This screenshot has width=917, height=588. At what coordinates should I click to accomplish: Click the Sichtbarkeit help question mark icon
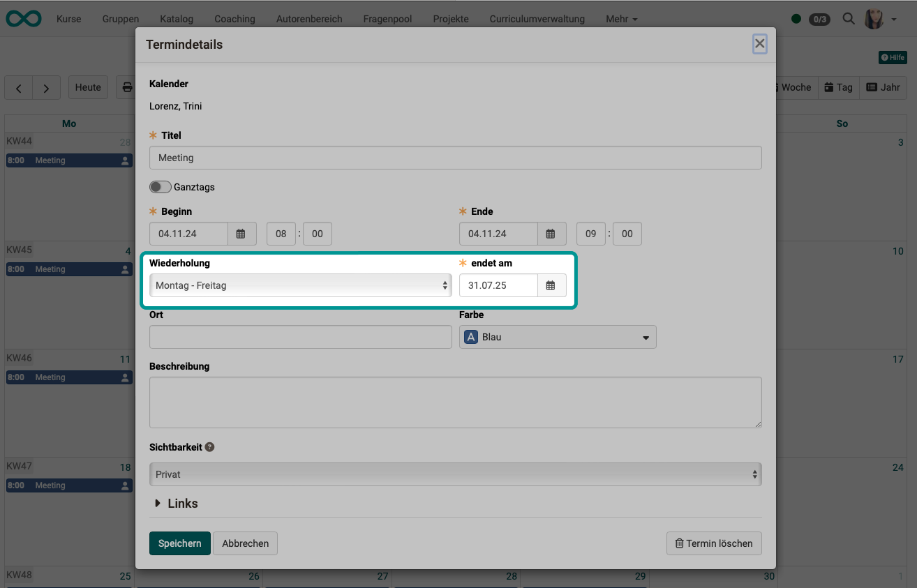(x=209, y=447)
